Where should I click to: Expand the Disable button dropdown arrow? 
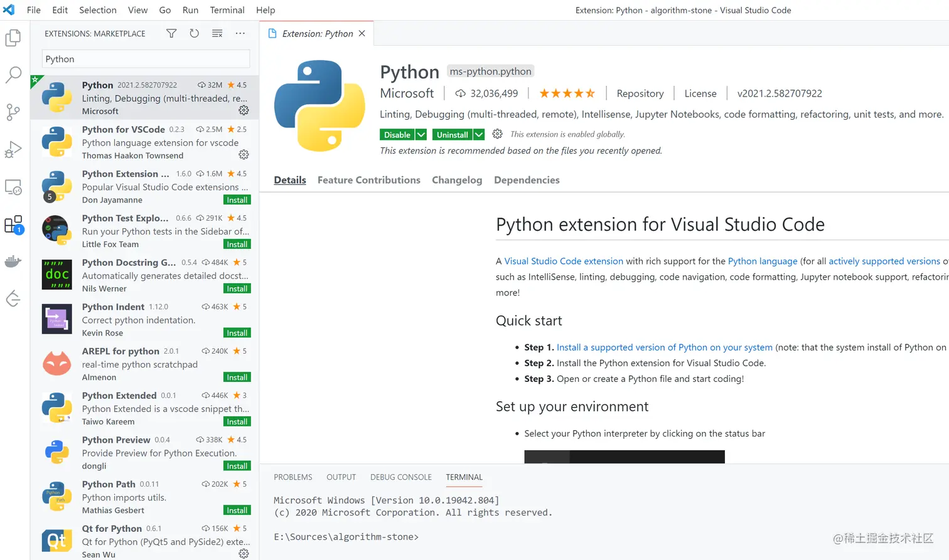coord(421,135)
